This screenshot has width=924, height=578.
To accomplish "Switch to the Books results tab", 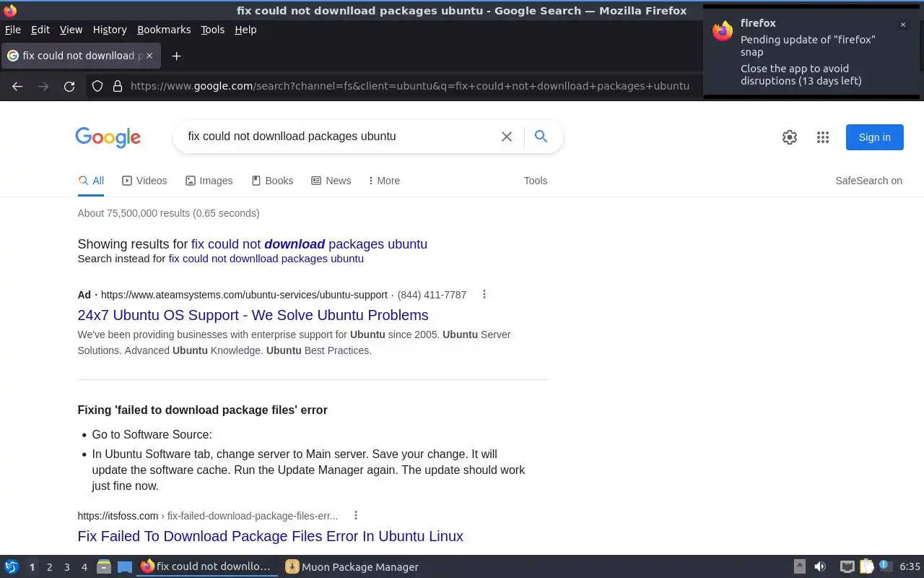I will coord(272,181).
